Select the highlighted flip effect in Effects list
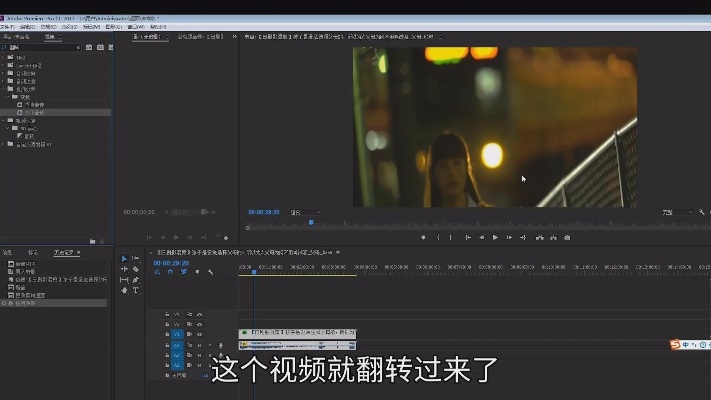711x400 pixels. 55,112
